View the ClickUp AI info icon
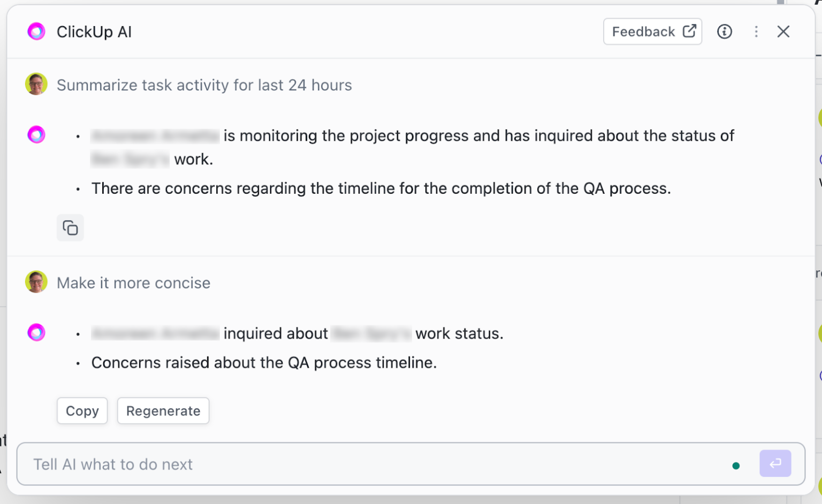Screen dimensions: 822x504 point(724,32)
